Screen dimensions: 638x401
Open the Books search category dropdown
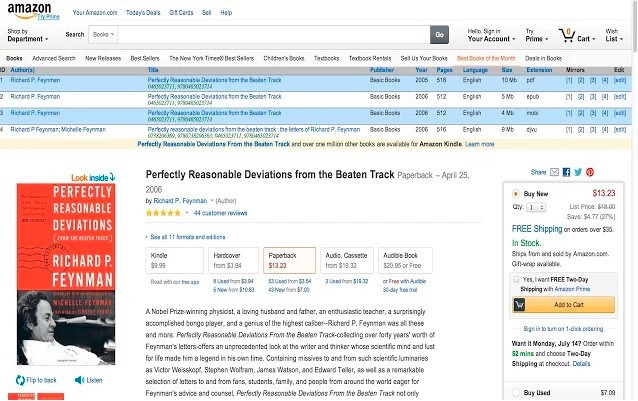[x=103, y=35]
